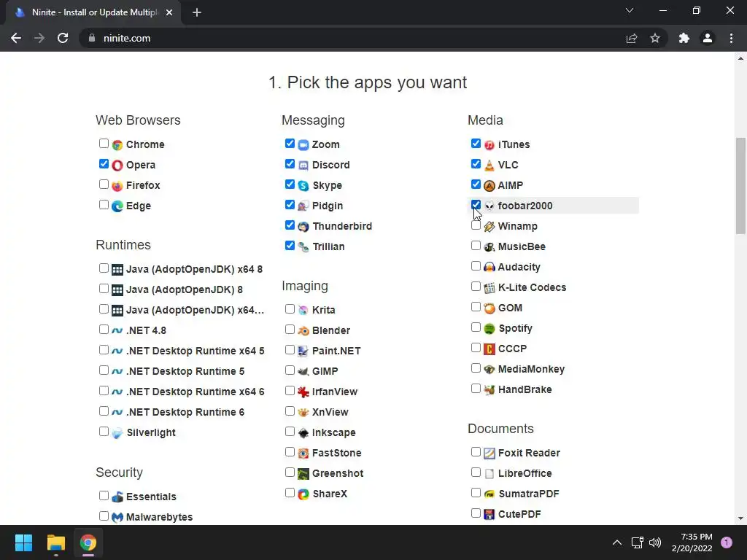Open the Chrome extensions puzzle icon
The image size is (747, 560).
click(684, 38)
